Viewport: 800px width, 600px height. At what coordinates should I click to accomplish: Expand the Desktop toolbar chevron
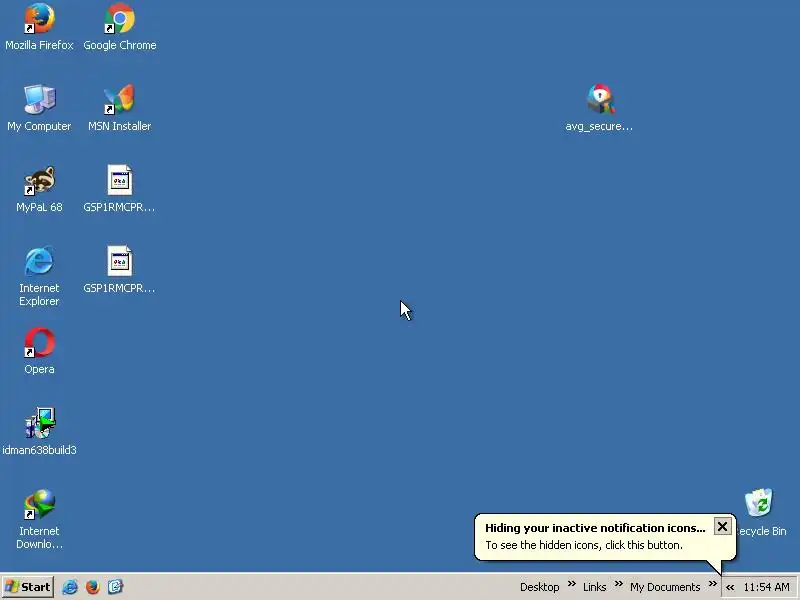coord(572,583)
